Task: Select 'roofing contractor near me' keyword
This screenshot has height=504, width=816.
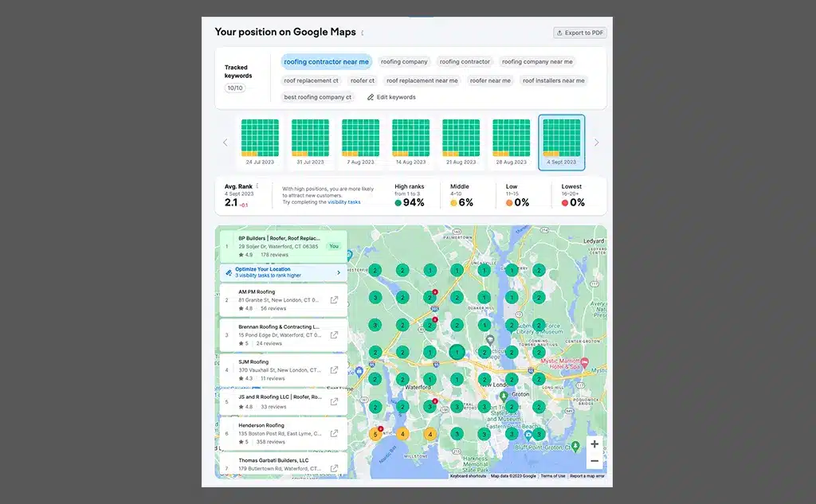Action: click(x=326, y=62)
